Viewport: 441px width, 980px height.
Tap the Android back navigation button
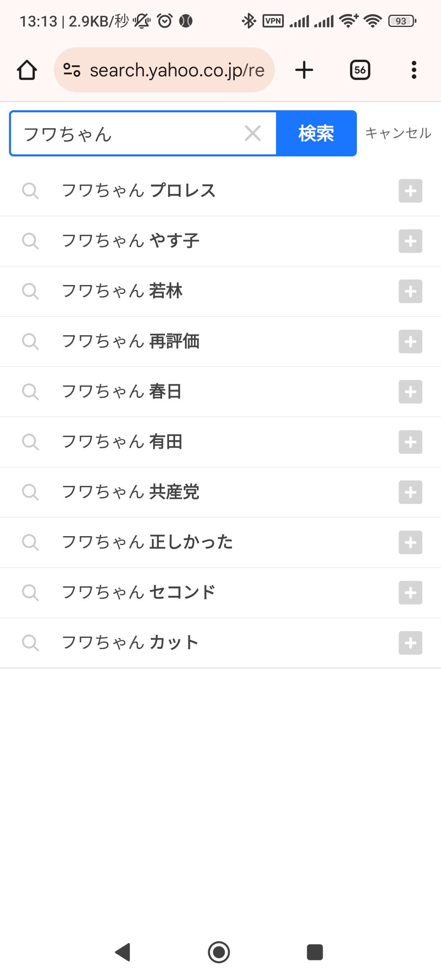point(122,952)
